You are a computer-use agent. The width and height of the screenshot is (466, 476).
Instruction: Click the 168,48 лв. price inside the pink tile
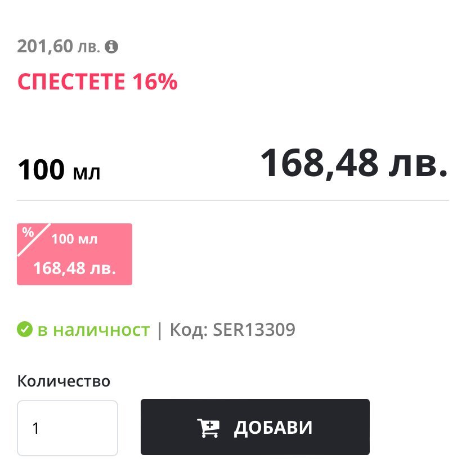(74, 268)
